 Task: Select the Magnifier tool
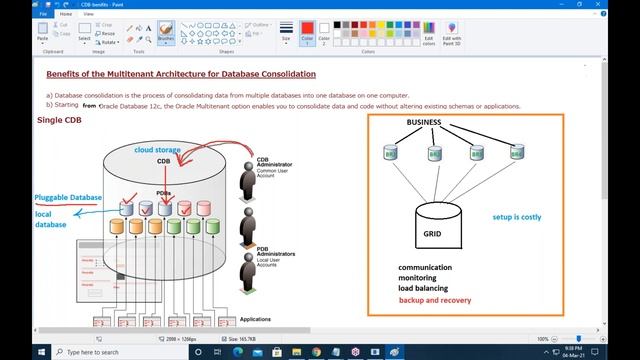149,39
